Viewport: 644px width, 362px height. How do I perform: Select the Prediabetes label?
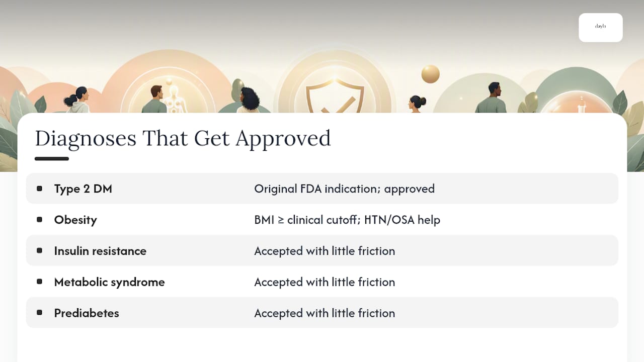pos(87,313)
